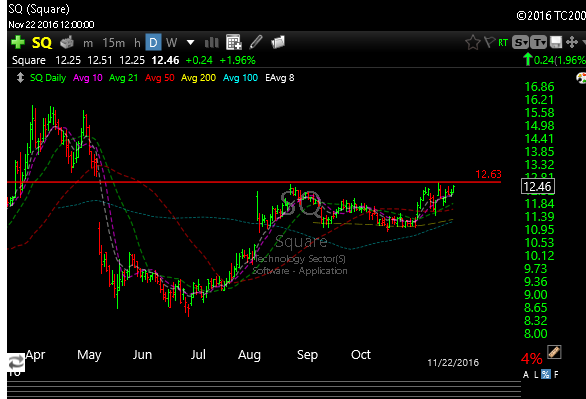The image size is (586, 399).
Task: Click the magenta Avg 10 legend label
Action: [87, 78]
